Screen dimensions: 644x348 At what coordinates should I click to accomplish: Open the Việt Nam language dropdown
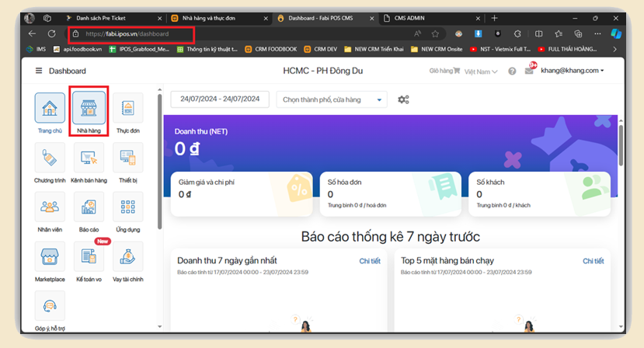[x=482, y=71]
